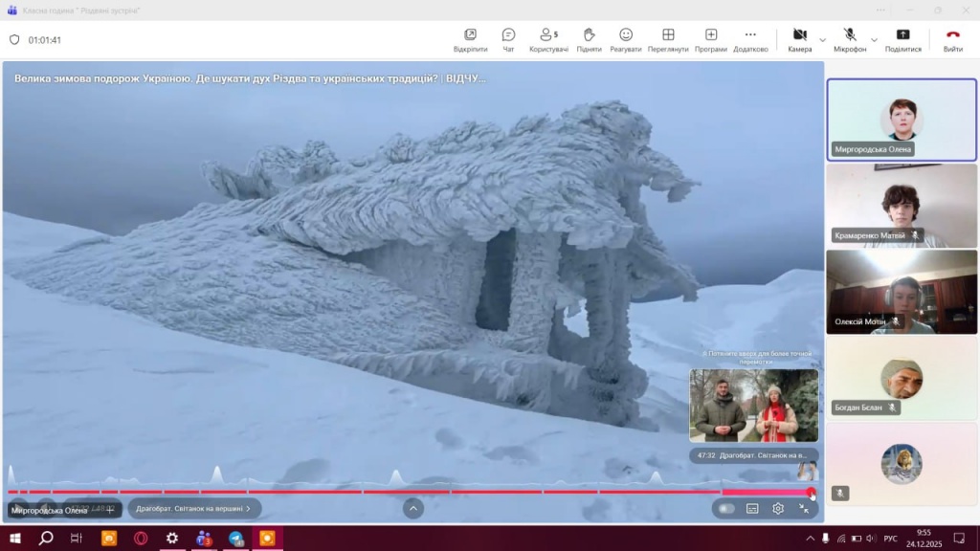
Task: Show the Користувачі participants list
Action: (548, 39)
